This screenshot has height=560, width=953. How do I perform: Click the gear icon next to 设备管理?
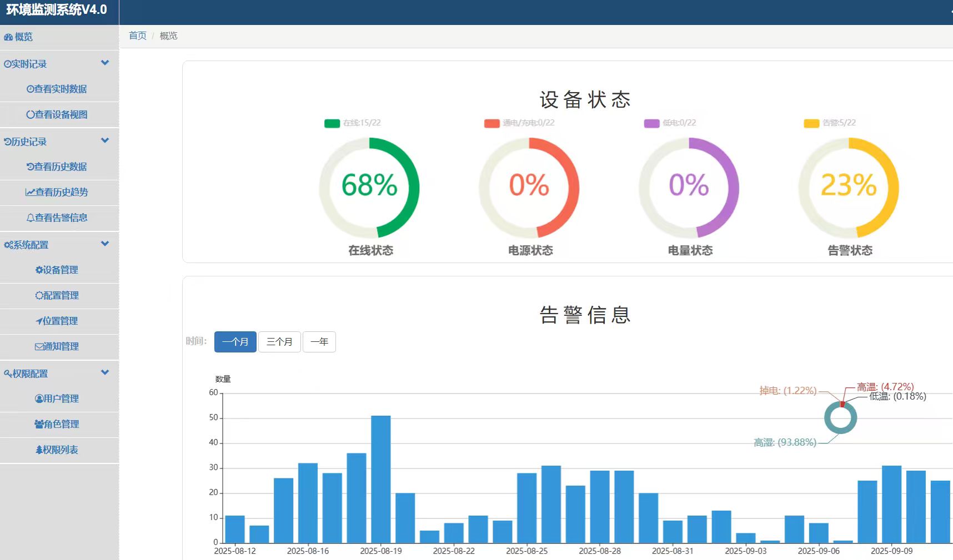39,270
